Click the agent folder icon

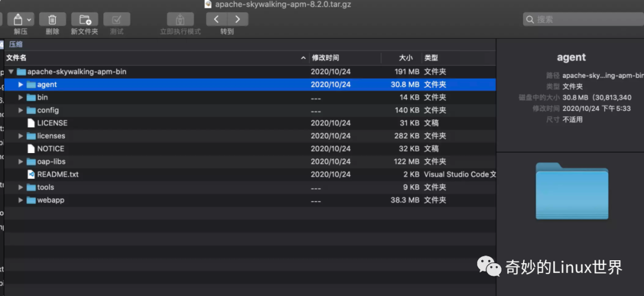(31, 85)
